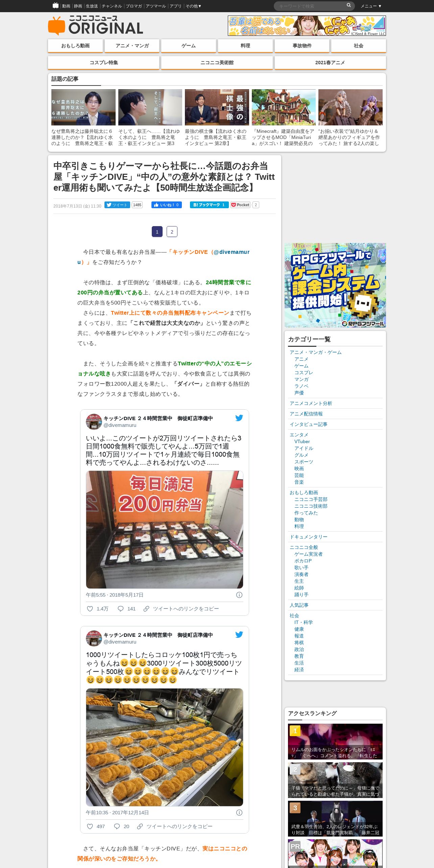Image resolution: width=434 pixels, height=868 pixels.
Task: Click info icon beside 2017年12月14日 tweet date
Action: pos(239,813)
